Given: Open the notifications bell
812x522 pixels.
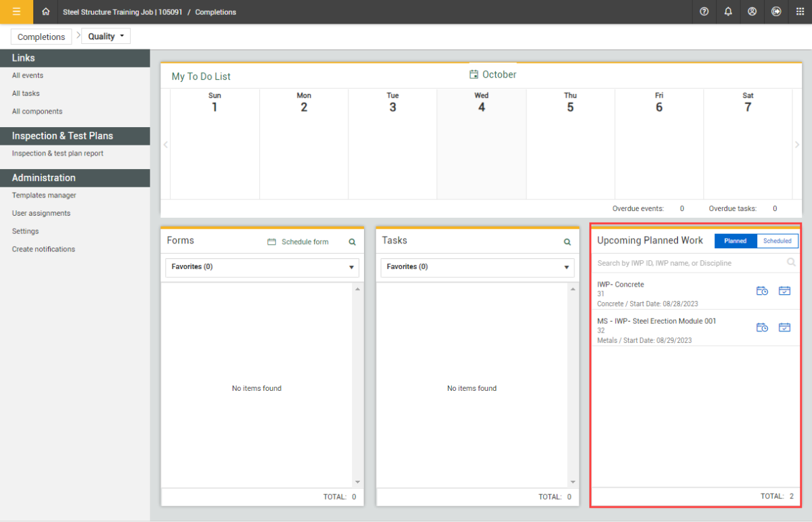Looking at the screenshot, I should coord(728,11).
